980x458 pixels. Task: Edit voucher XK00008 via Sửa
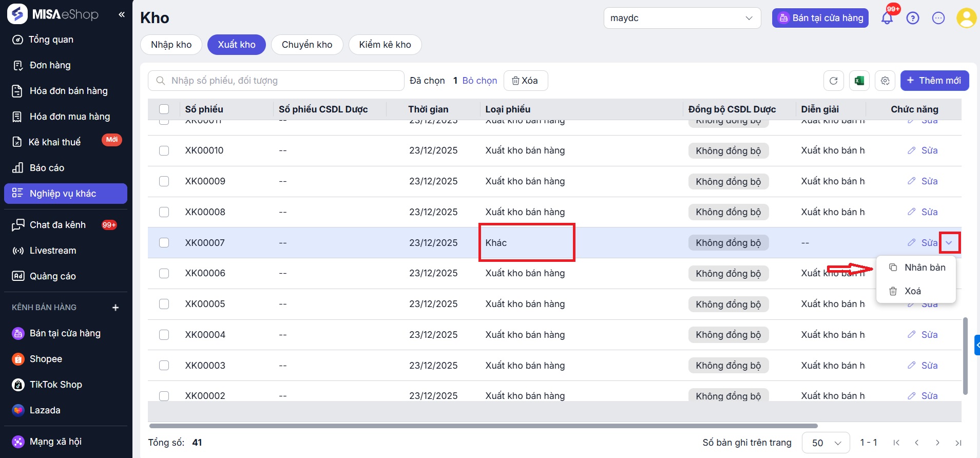923,212
